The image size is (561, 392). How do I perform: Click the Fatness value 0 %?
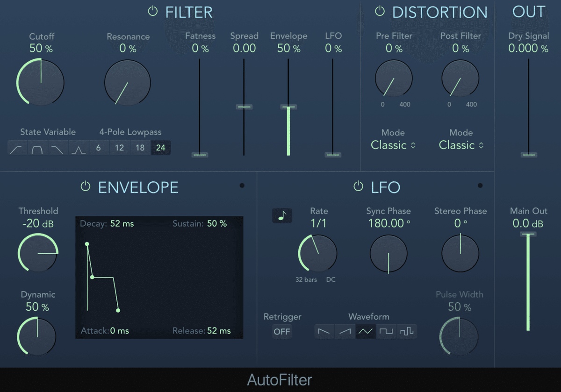click(x=200, y=48)
